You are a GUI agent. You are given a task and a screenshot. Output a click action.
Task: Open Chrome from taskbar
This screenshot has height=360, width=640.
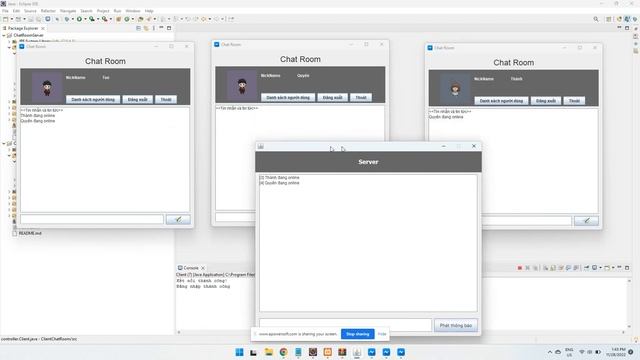pyautogui.click(x=283, y=352)
